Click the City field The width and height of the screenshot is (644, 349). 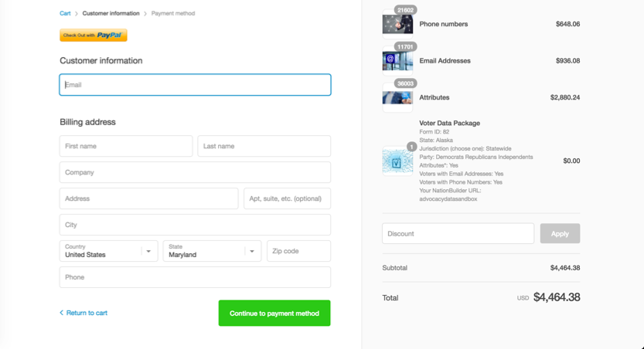click(195, 225)
